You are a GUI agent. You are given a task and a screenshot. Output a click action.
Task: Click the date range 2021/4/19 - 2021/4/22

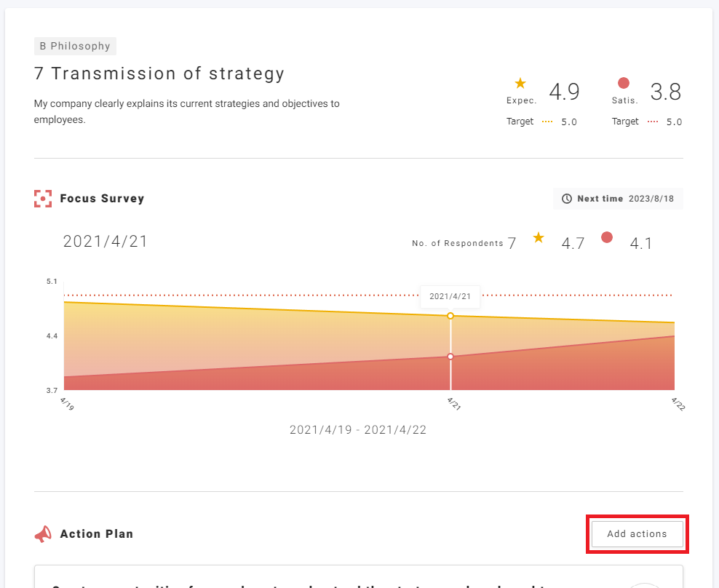tap(358, 430)
